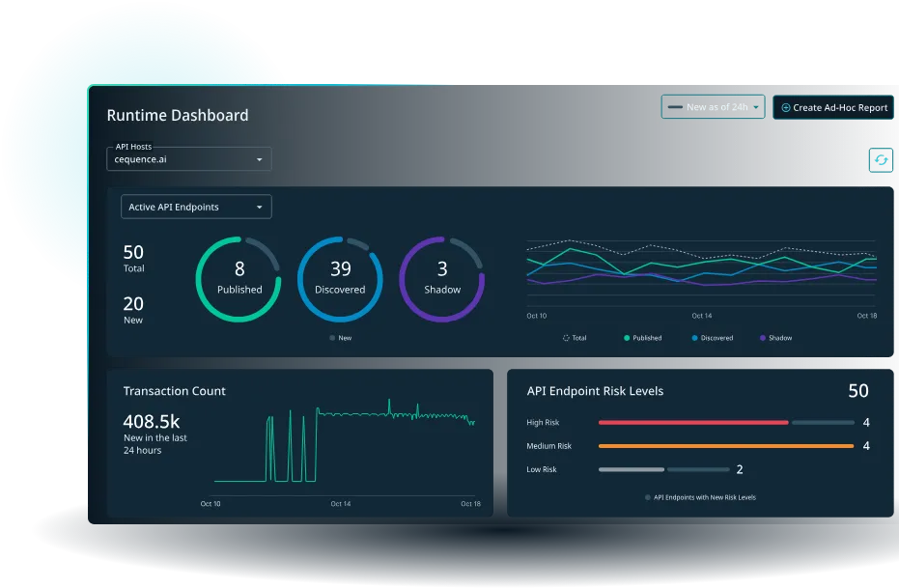Select the Discovered donut showing 39
The image size is (899, 588).
pos(340,277)
